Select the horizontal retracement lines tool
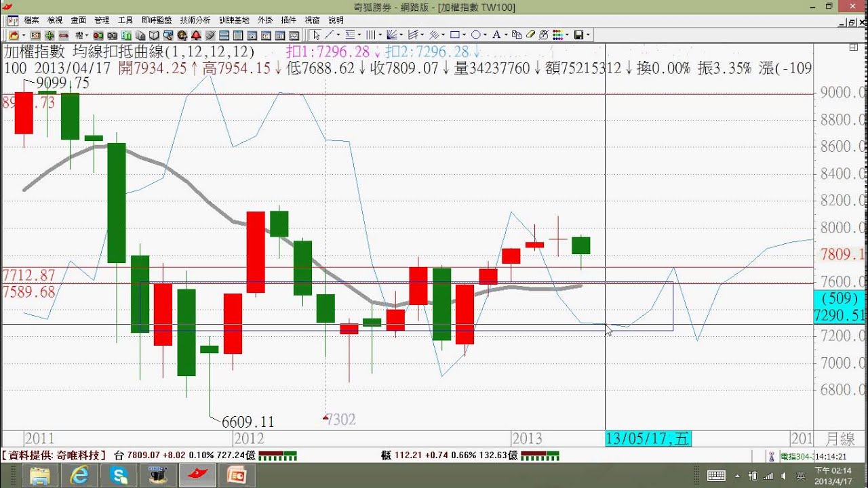Viewport: 868px width, 488px height. (x=350, y=35)
